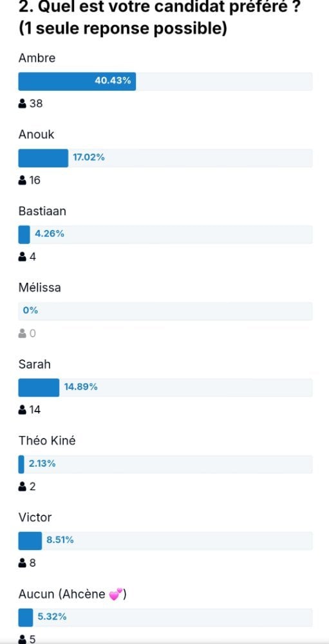The height and width of the screenshot is (644, 329).
Task: Click the question title about candidat préféré
Action: (158, 19)
